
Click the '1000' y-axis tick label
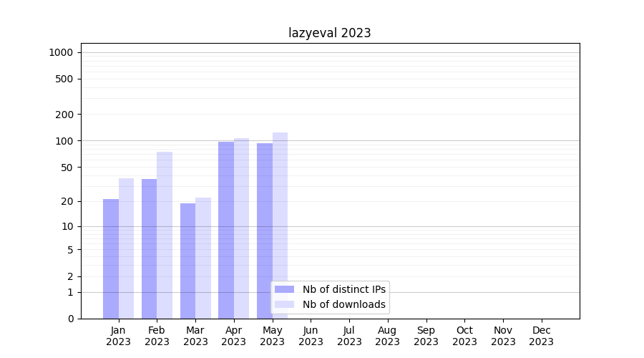pyautogui.click(x=61, y=52)
